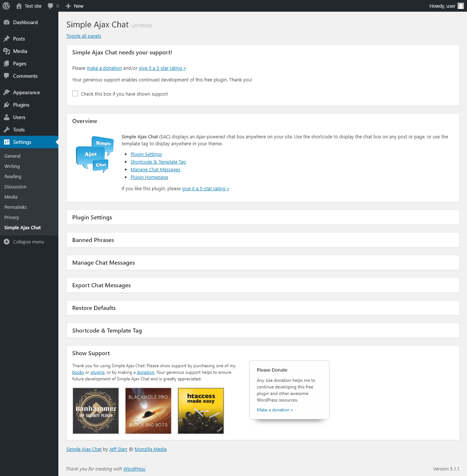Click the Appearance brush icon

[x=7, y=92]
